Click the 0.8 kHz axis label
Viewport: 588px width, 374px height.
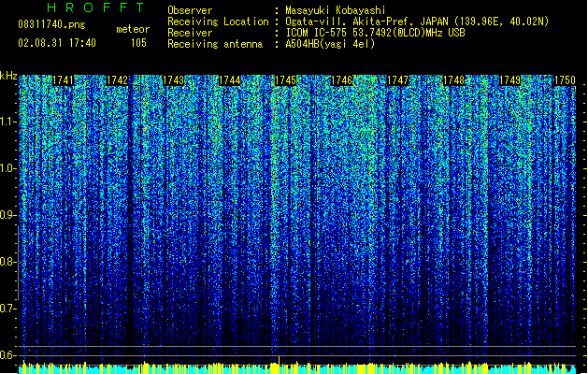tap(8, 262)
